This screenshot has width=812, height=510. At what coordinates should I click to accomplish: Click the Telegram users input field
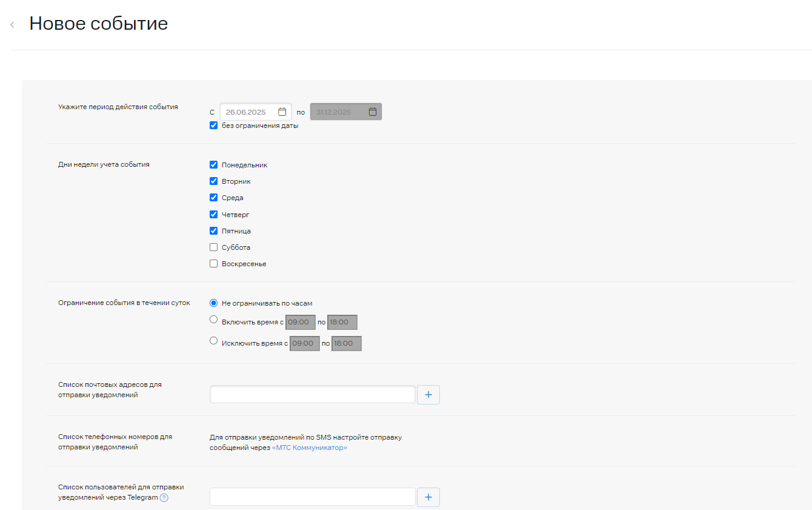(x=312, y=497)
